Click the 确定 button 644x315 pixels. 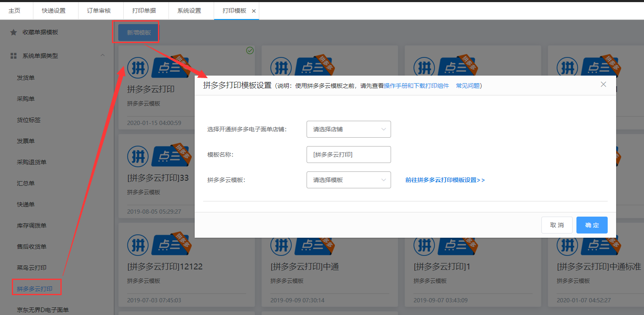point(592,225)
